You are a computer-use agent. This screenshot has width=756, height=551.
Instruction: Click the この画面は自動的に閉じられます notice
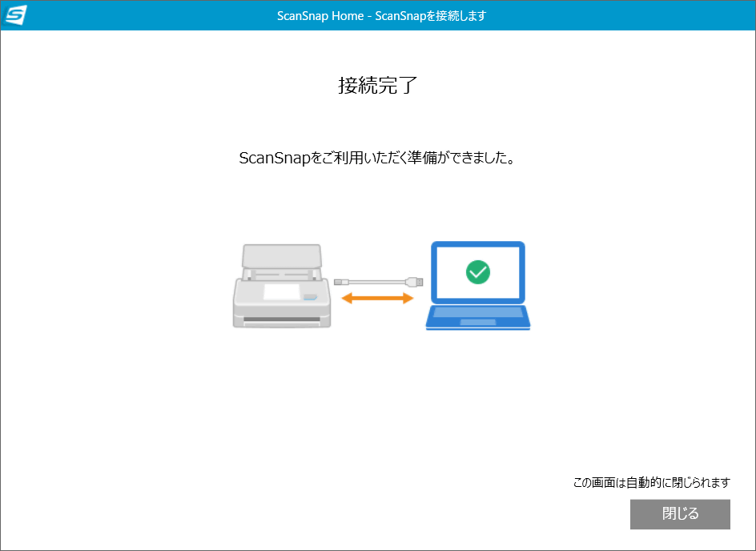tap(651, 482)
